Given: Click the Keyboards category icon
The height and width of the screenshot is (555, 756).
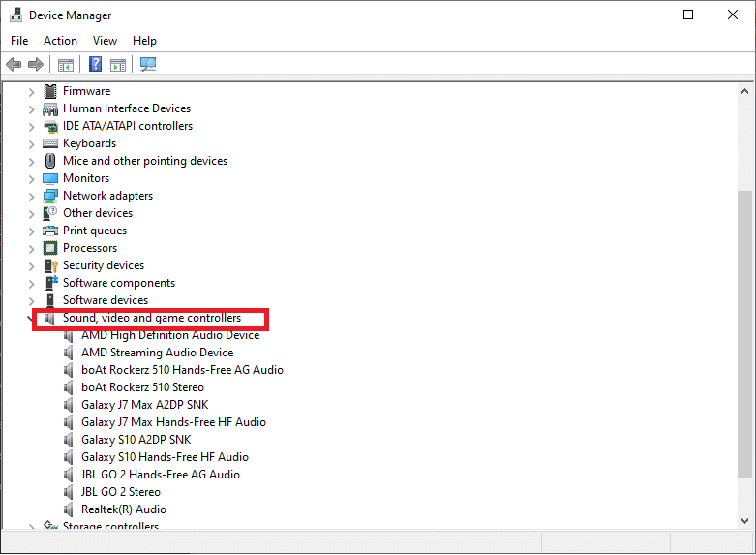Looking at the screenshot, I should [51, 143].
